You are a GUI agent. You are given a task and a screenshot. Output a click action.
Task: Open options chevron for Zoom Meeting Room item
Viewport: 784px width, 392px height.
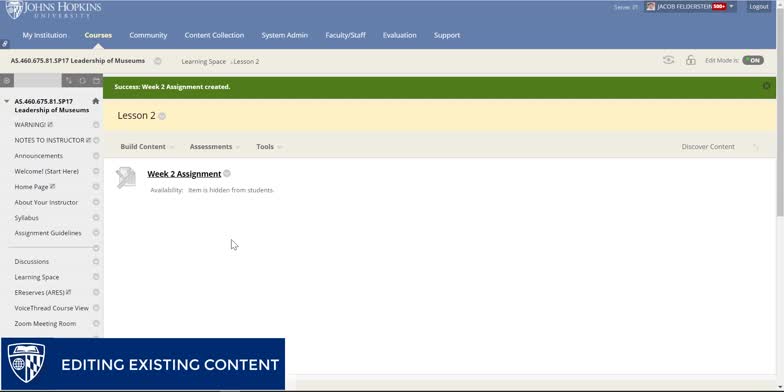click(96, 324)
